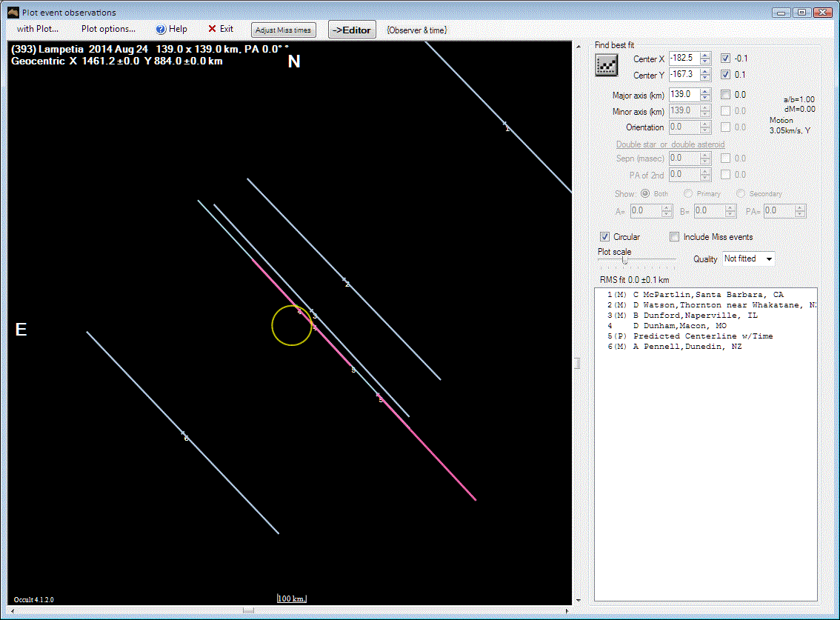This screenshot has height=620, width=840.
Task: Open the 'Plot options...' menu
Action: point(108,29)
